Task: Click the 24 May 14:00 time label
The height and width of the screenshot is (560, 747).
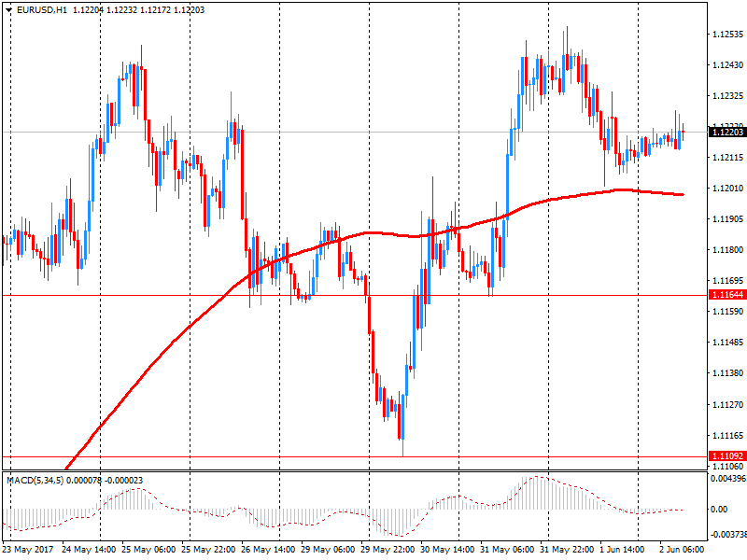Action: [x=89, y=550]
